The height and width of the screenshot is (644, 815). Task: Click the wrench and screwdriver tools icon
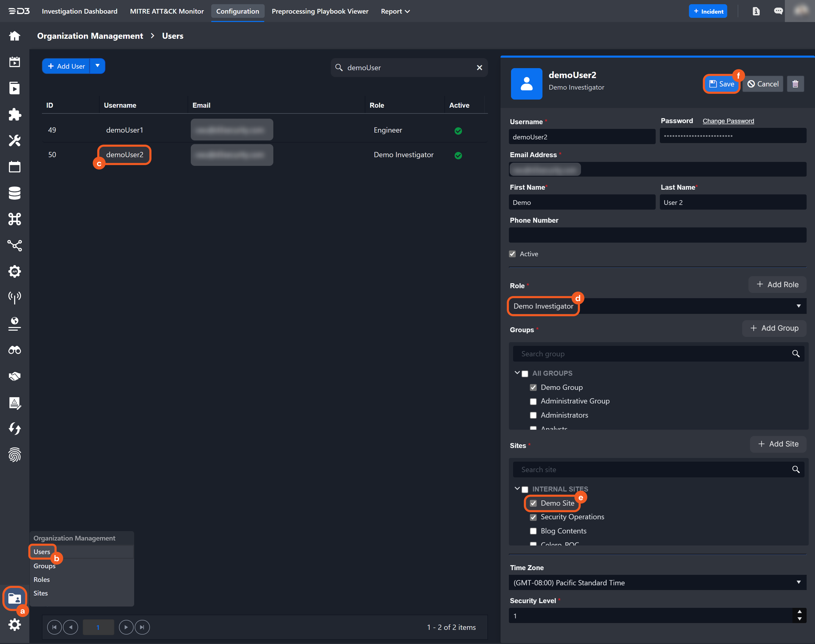(x=14, y=141)
